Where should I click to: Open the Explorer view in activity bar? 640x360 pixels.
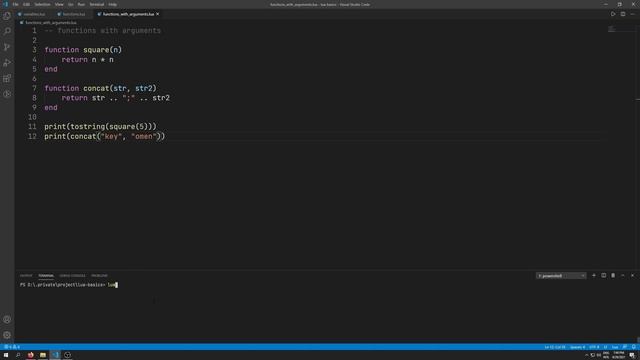[x=7, y=16]
